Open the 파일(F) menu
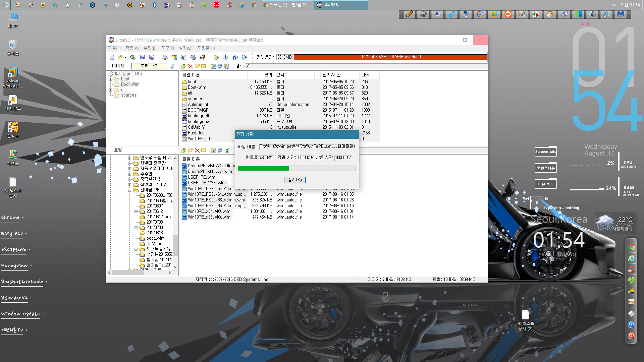Image resolution: width=644 pixels, height=362 pixels. pos(114,48)
